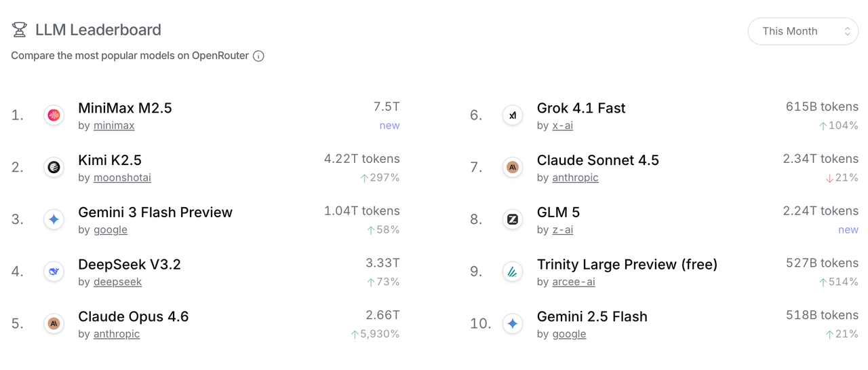Click the Gemini 2.5 Flash logo

(x=513, y=324)
